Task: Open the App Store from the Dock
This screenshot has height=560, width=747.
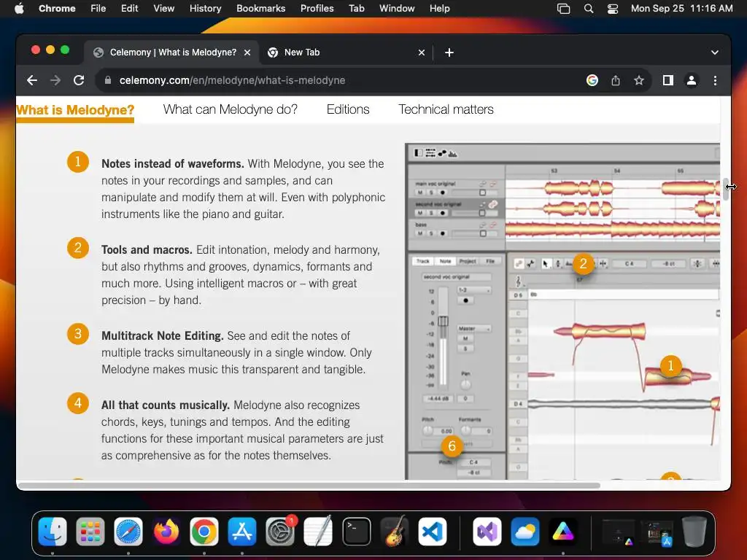Action: tap(242, 532)
